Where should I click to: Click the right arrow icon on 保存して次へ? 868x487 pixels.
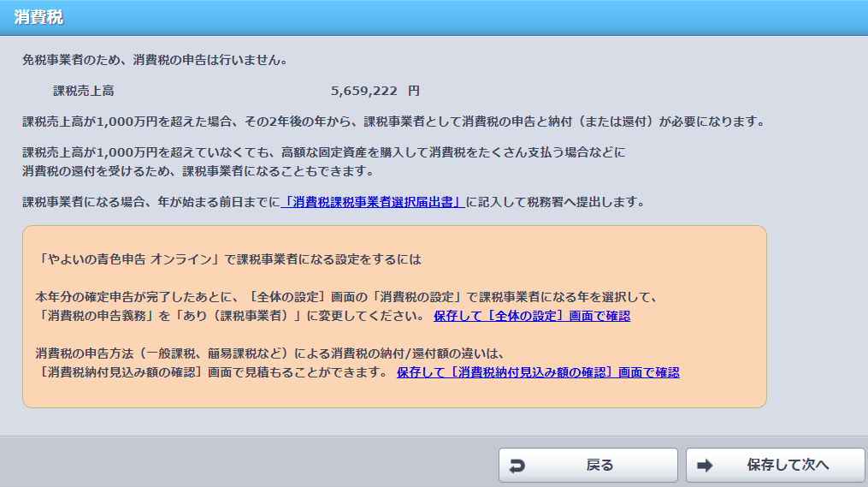pyautogui.click(x=705, y=466)
